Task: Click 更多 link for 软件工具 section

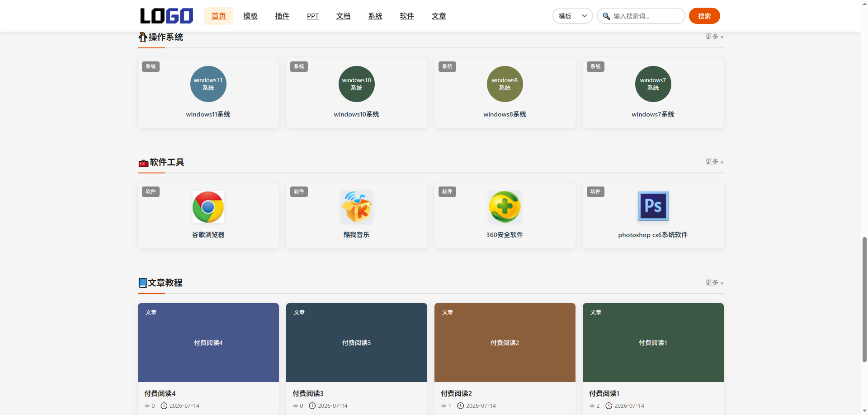Action: [x=714, y=162]
